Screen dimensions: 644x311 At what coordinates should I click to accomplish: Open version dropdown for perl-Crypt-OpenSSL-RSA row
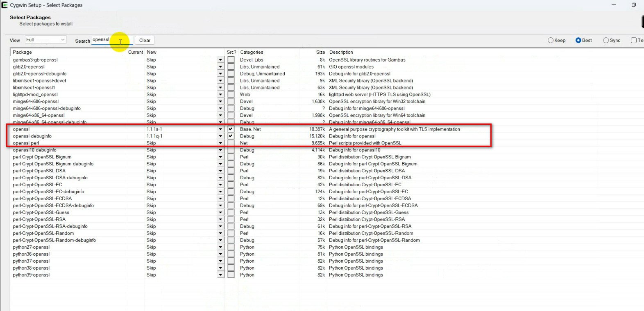click(x=220, y=219)
